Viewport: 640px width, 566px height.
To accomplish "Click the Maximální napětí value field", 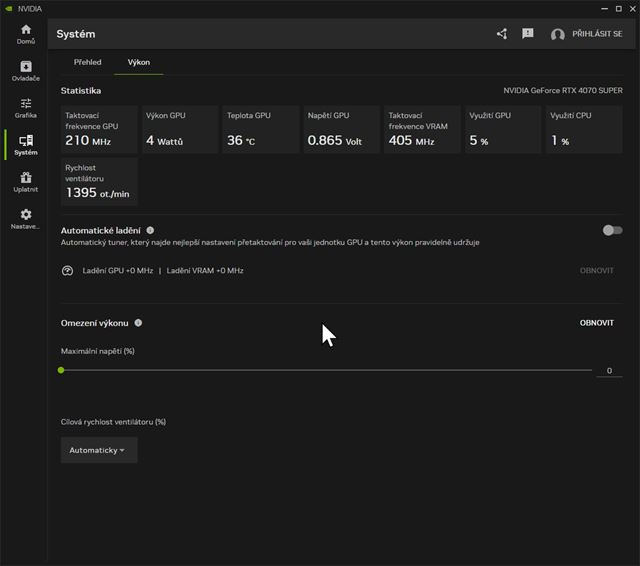I will [x=608, y=371].
